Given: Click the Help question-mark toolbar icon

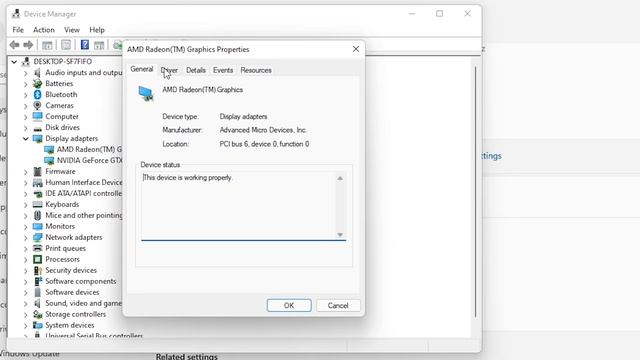Looking at the screenshot, I should 84,45.
